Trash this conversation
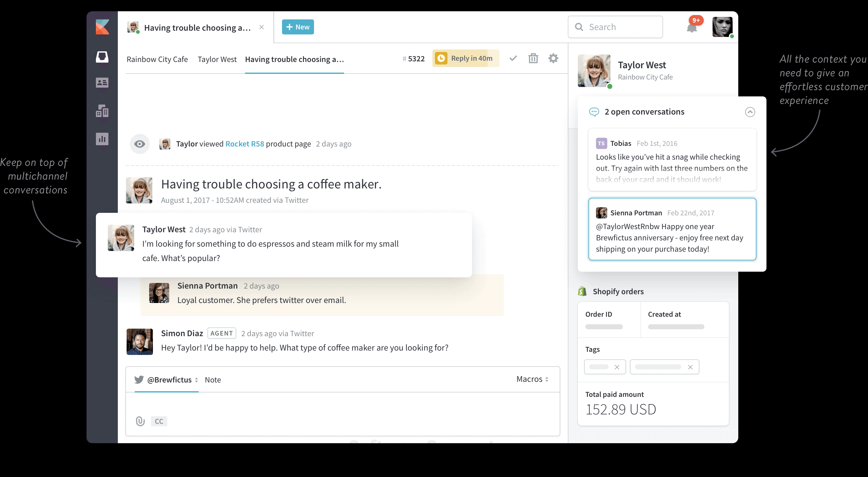 click(533, 59)
